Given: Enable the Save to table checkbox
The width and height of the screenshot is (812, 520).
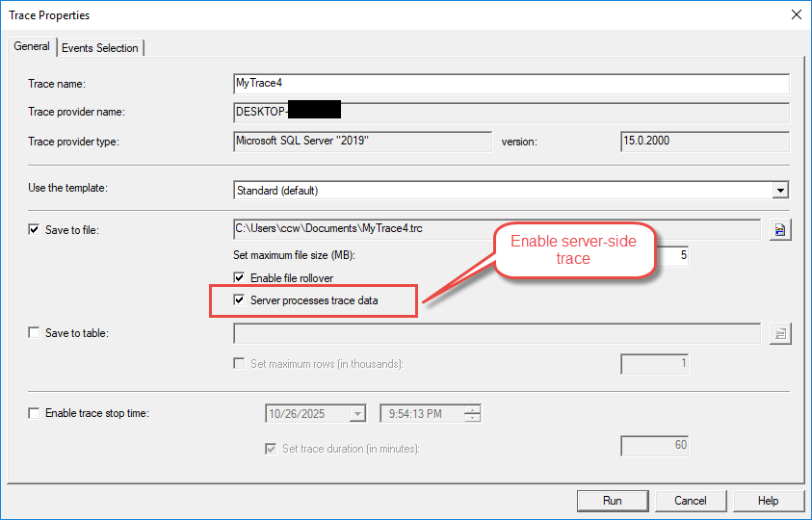Looking at the screenshot, I should (34, 332).
